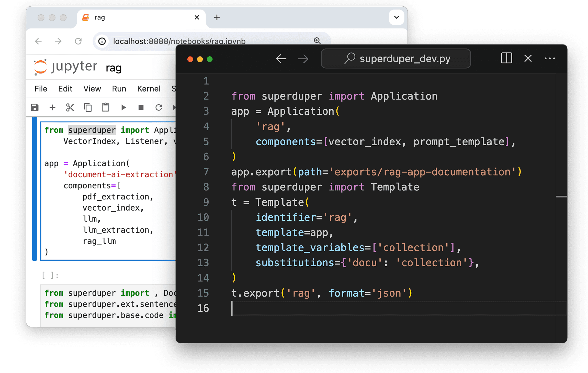
Task: Close the editor with the X icon
Action: [528, 58]
